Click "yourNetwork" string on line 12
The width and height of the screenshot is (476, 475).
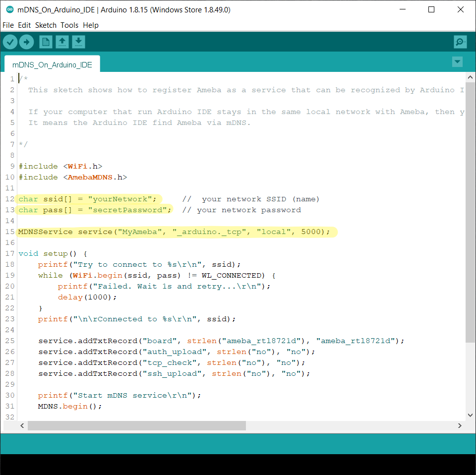[x=119, y=199]
